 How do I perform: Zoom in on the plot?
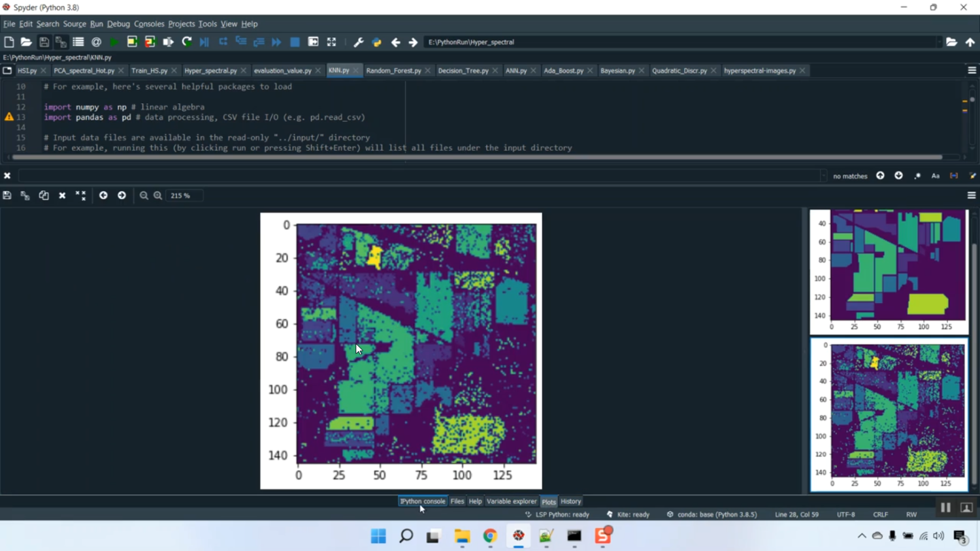tap(158, 195)
